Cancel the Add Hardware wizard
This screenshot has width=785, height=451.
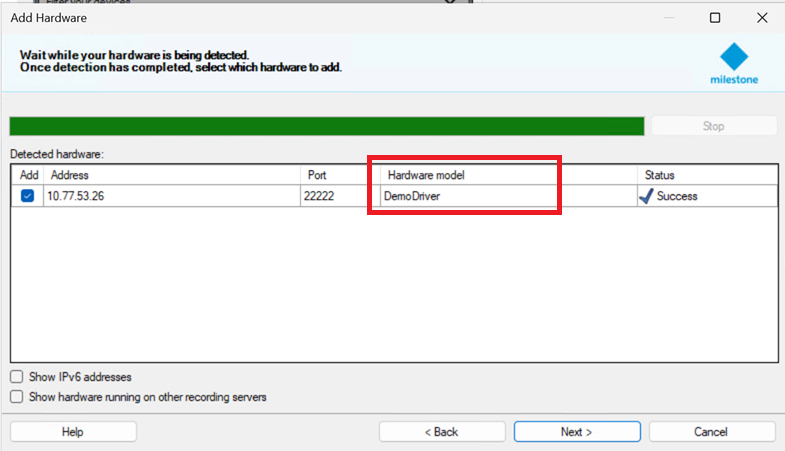(x=711, y=432)
